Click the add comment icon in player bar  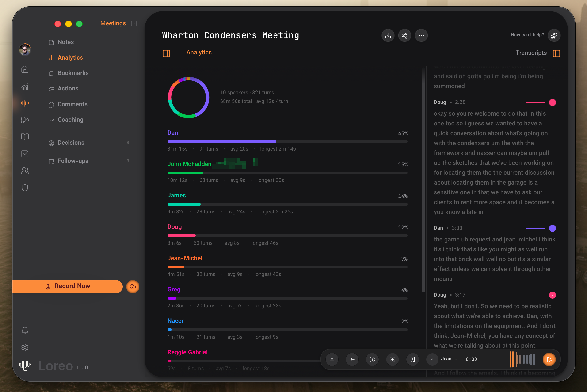tap(393, 359)
